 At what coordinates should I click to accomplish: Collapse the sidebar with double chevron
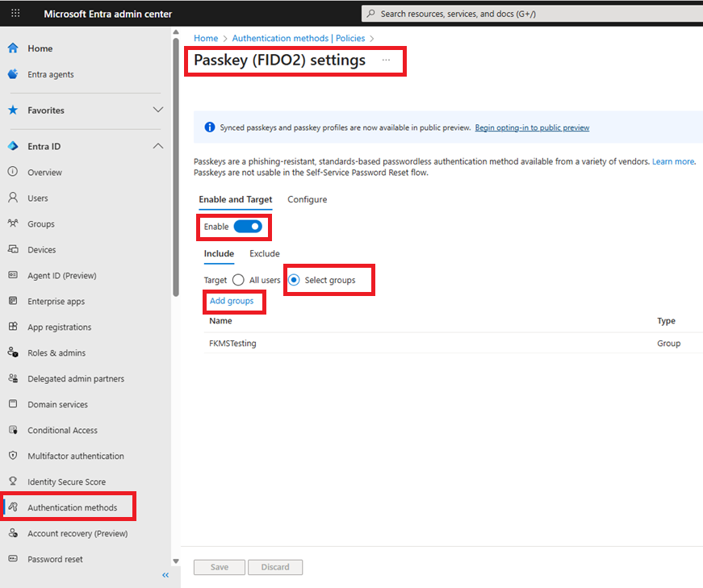(165, 575)
